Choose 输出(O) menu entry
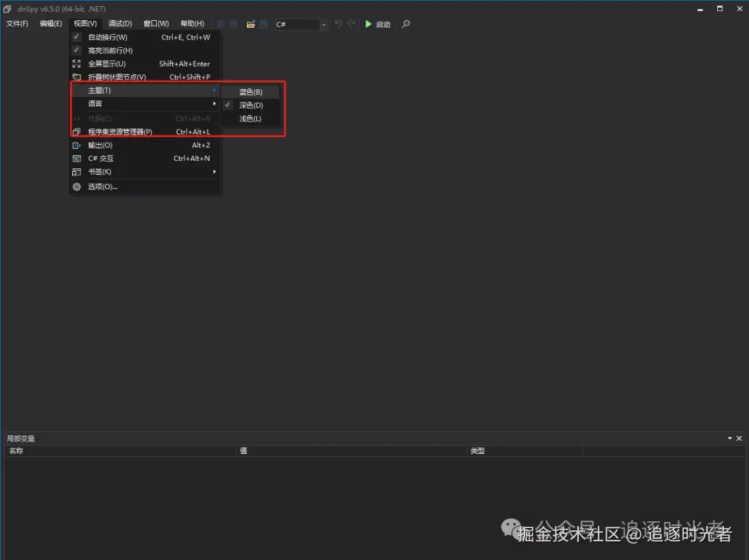Viewport: 749px width, 560px height. [146, 145]
